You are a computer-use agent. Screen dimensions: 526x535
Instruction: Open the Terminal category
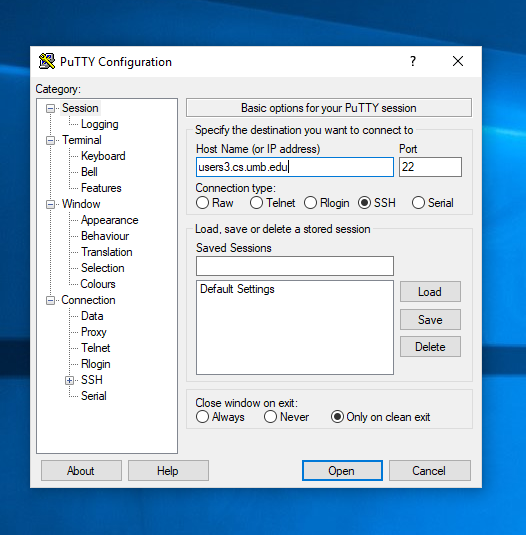(x=82, y=140)
